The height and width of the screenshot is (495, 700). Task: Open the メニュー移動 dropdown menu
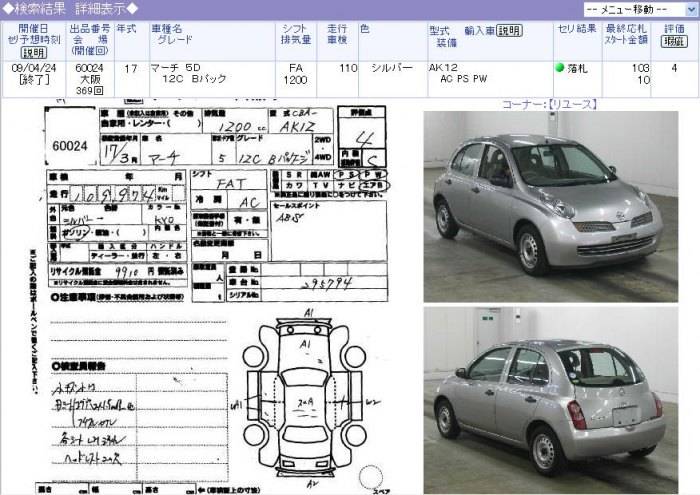pos(641,9)
